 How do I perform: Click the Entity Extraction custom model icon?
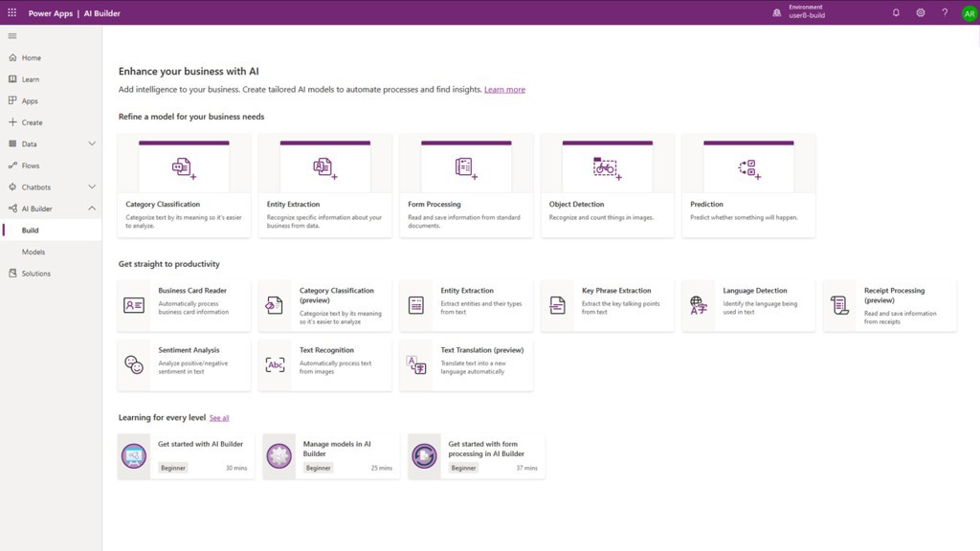click(325, 167)
